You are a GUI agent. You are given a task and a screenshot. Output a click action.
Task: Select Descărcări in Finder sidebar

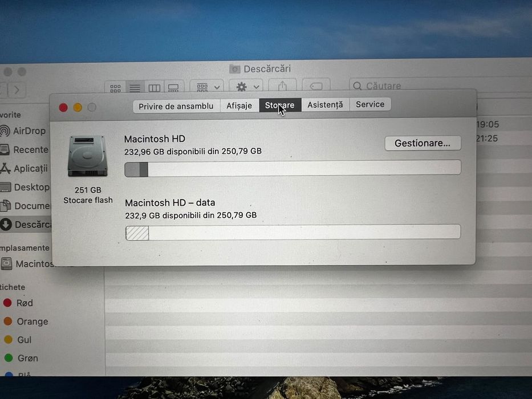pos(26,224)
